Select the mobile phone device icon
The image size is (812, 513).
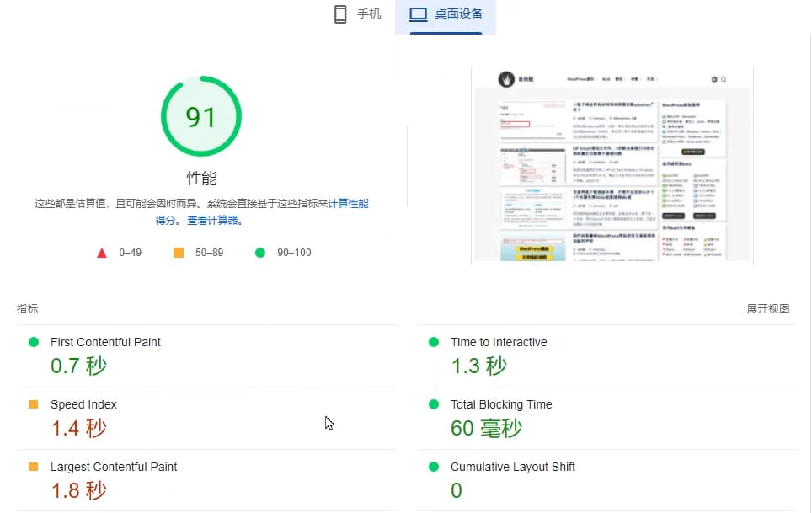(340, 13)
